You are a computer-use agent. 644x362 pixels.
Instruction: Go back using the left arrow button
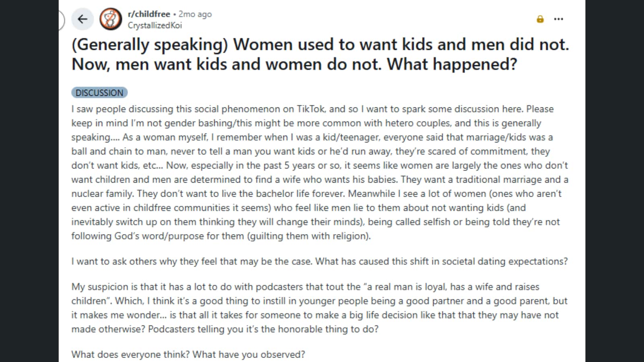coord(83,19)
